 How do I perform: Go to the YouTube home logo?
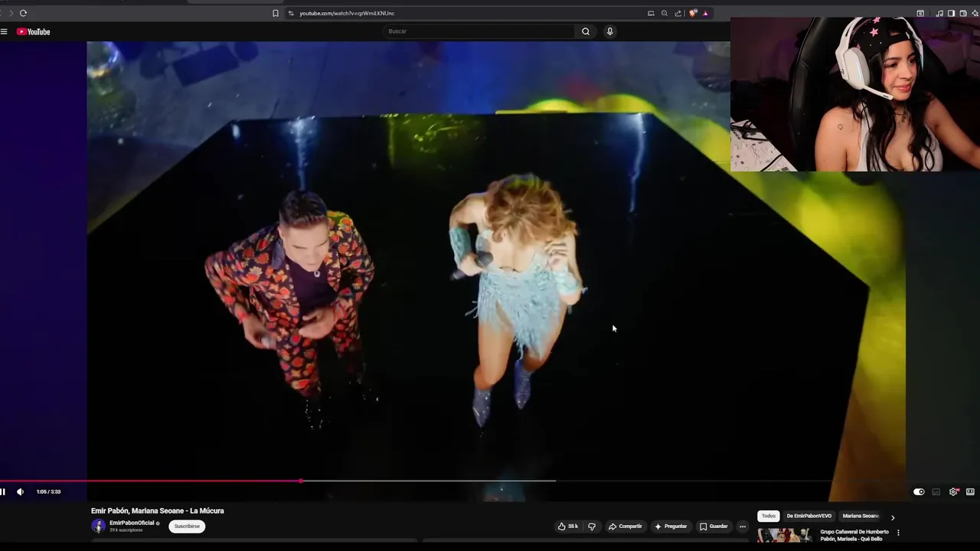(33, 31)
